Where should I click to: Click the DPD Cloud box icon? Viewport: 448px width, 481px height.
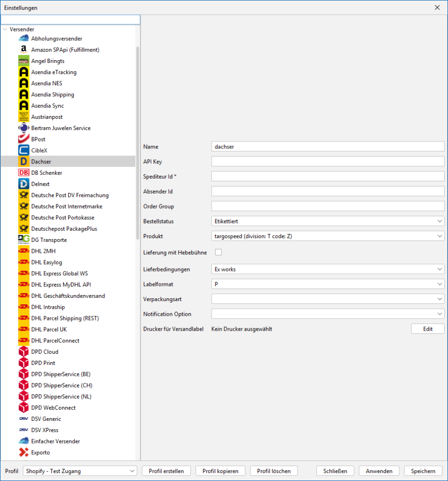click(24, 352)
